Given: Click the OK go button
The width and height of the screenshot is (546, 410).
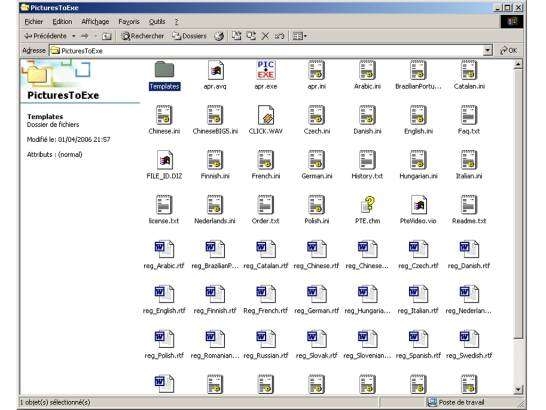Looking at the screenshot, I should pos(509,51).
